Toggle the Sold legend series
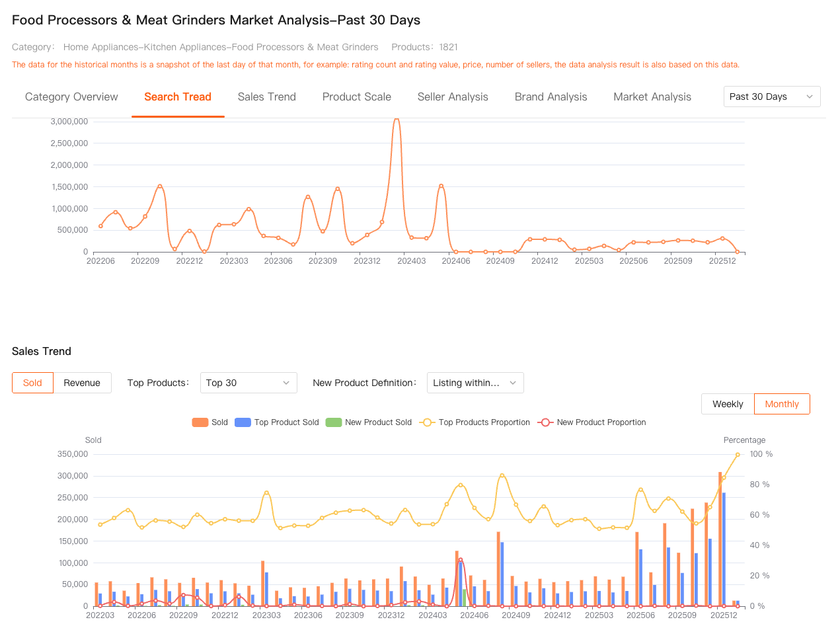Screen dimensions: 840x628 coord(209,422)
